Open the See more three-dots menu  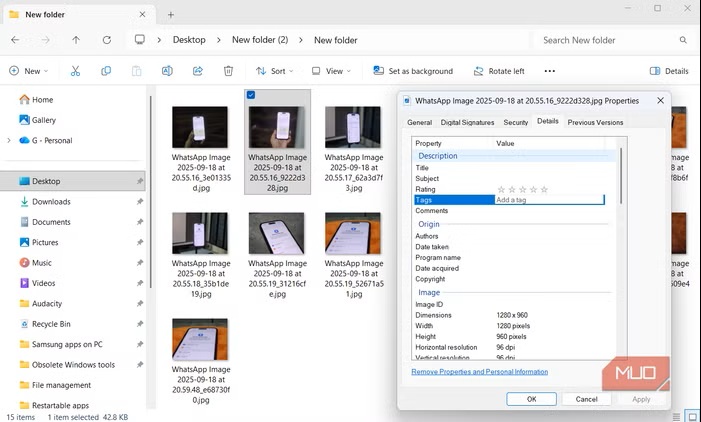pos(549,71)
